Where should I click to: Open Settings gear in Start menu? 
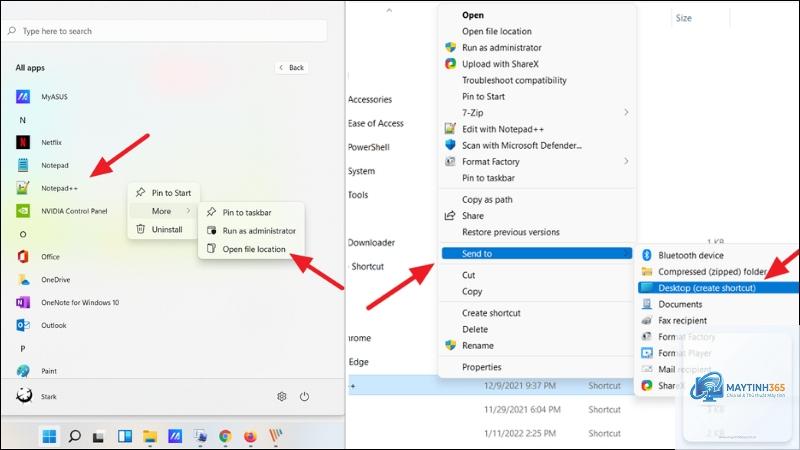tap(282, 396)
